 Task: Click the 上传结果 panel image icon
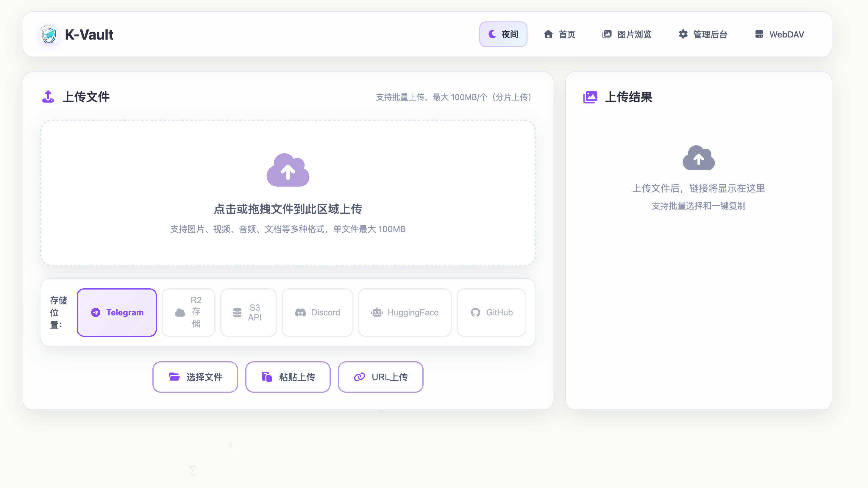tap(591, 97)
